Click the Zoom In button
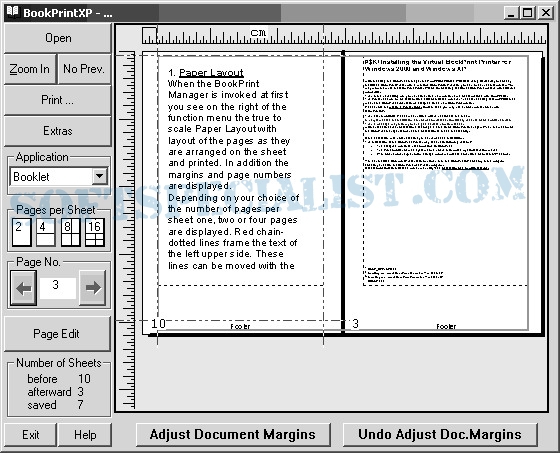Screen dimensions: 560x453 pos(30,69)
